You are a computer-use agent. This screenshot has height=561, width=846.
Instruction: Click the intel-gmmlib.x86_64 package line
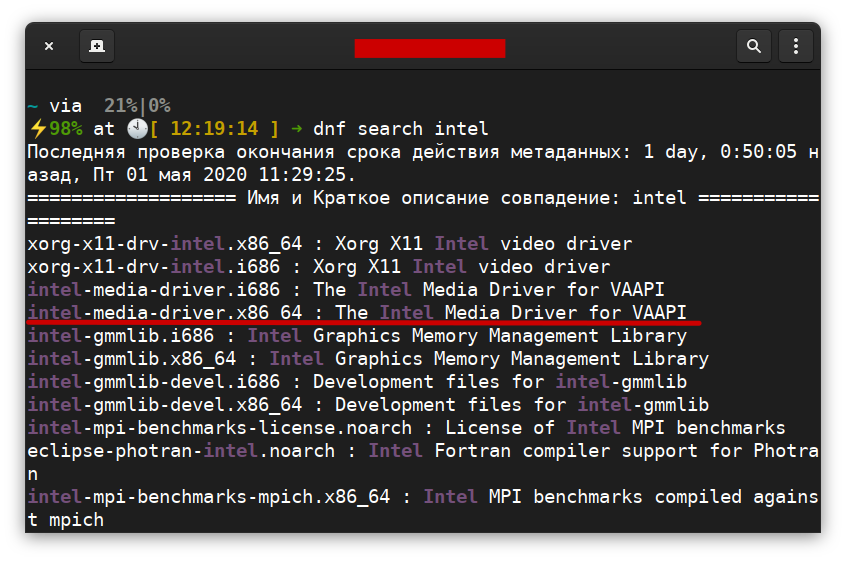click(368, 359)
